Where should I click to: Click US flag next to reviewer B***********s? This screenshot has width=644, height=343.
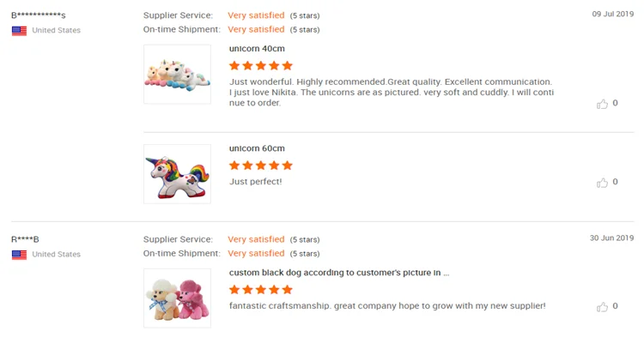click(19, 31)
